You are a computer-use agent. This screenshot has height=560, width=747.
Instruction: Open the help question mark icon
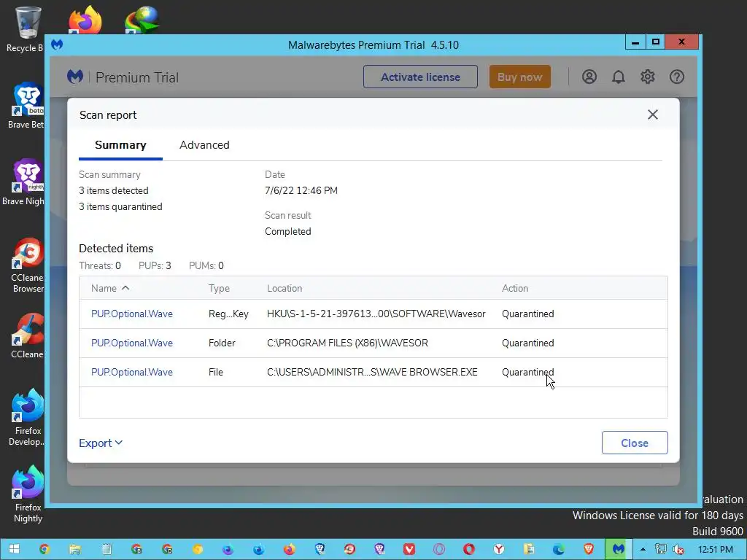(677, 77)
